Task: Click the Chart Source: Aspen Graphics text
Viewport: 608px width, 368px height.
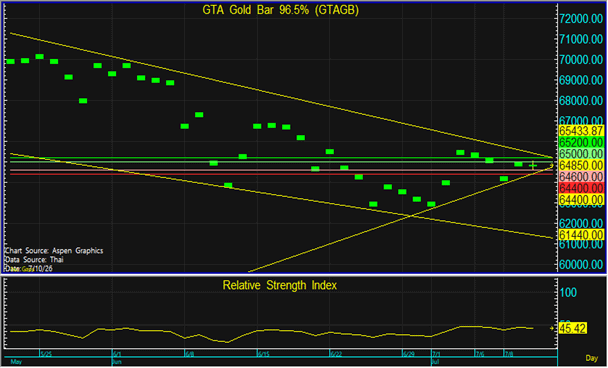Action: (54, 251)
